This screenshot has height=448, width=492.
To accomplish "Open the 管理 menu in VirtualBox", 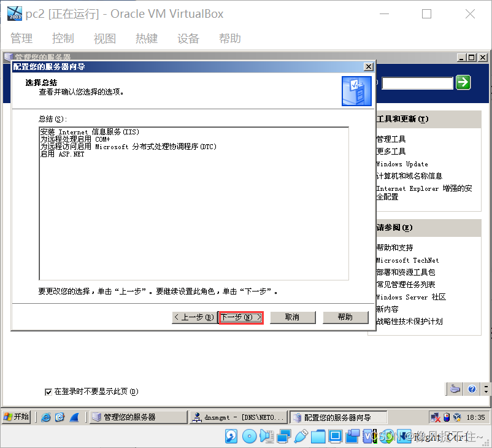I will coord(21,38).
